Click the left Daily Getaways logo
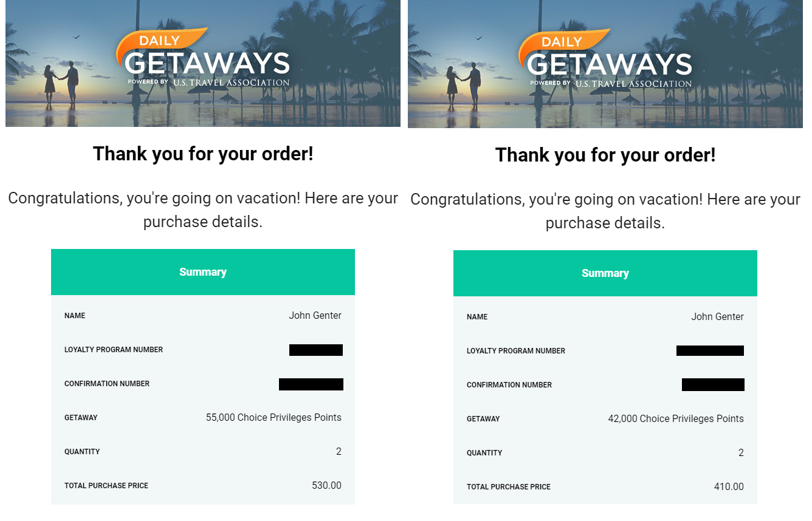 coord(203,58)
